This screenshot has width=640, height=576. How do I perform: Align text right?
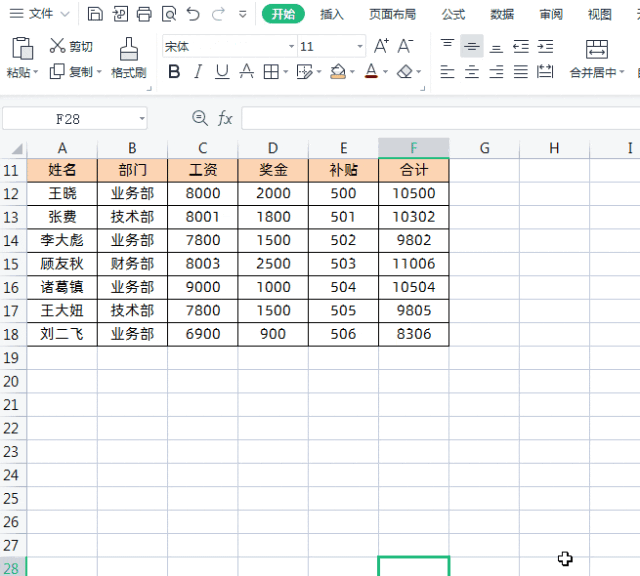(496, 72)
